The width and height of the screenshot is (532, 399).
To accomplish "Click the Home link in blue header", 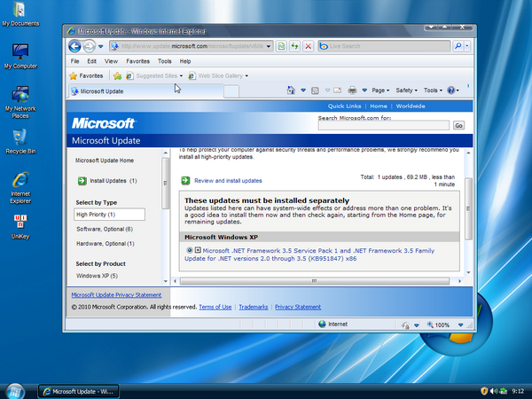I will 379,106.
